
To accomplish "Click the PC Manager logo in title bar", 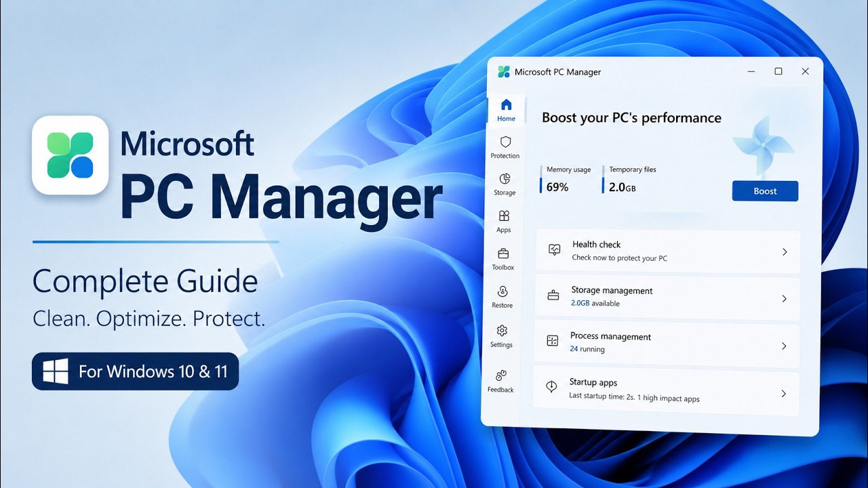I will tap(504, 72).
